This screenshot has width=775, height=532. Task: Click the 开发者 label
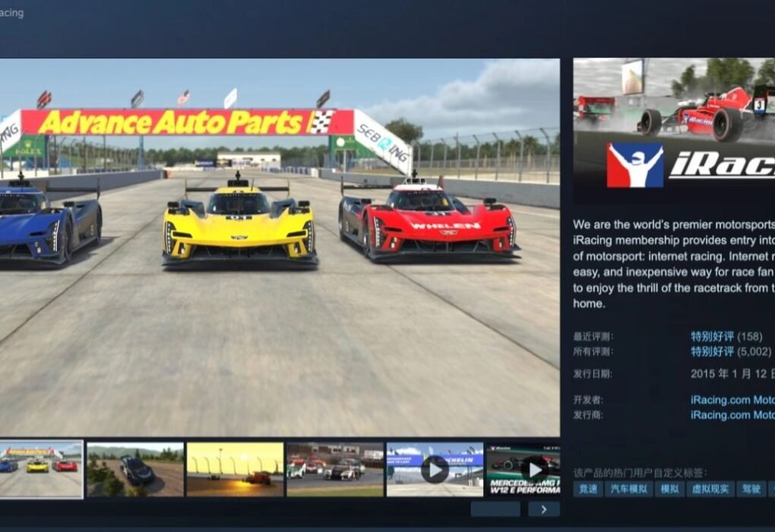(588, 400)
